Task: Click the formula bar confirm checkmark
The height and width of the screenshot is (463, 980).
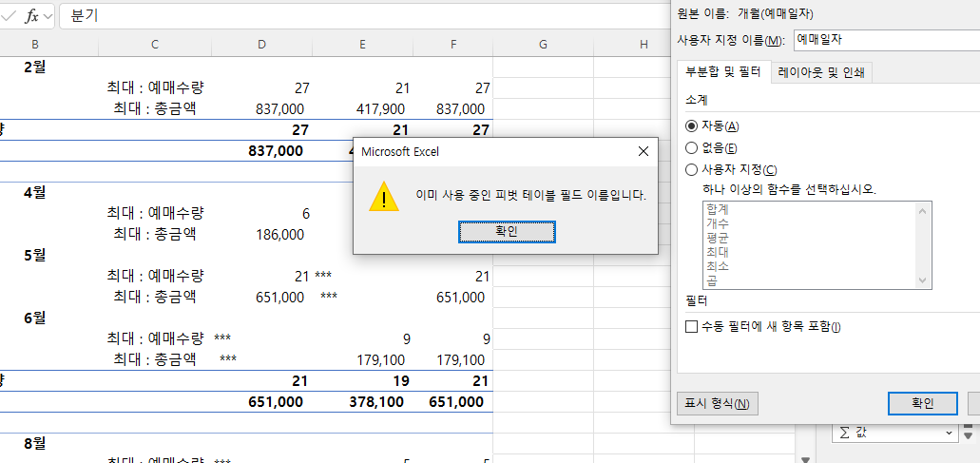Action: point(8,15)
